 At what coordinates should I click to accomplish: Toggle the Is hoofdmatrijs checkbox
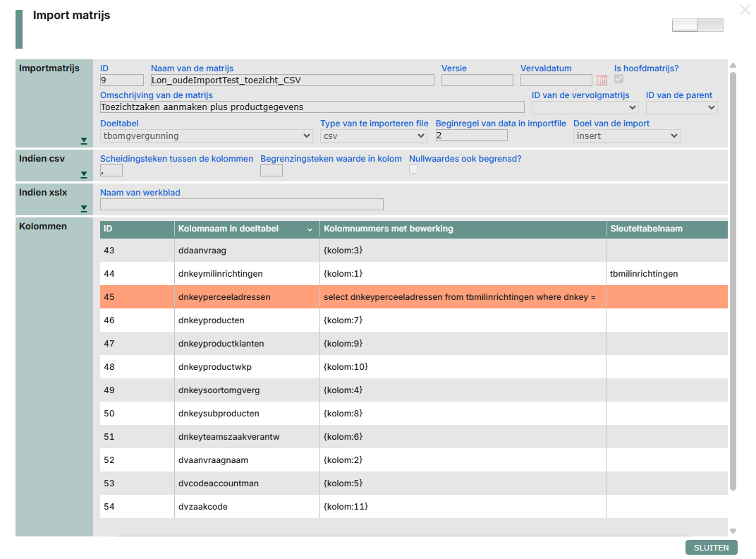(x=619, y=79)
